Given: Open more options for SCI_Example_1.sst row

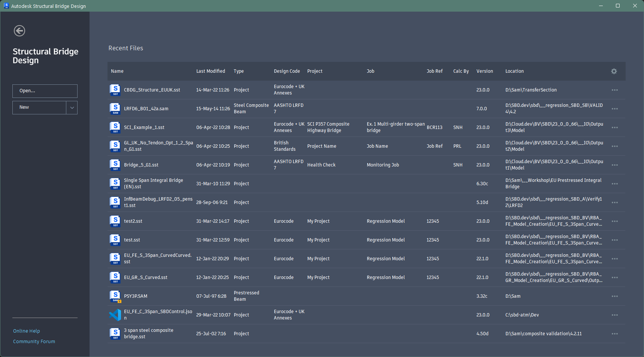Looking at the screenshot, I should pyautogui.click(x=615, y=127).
